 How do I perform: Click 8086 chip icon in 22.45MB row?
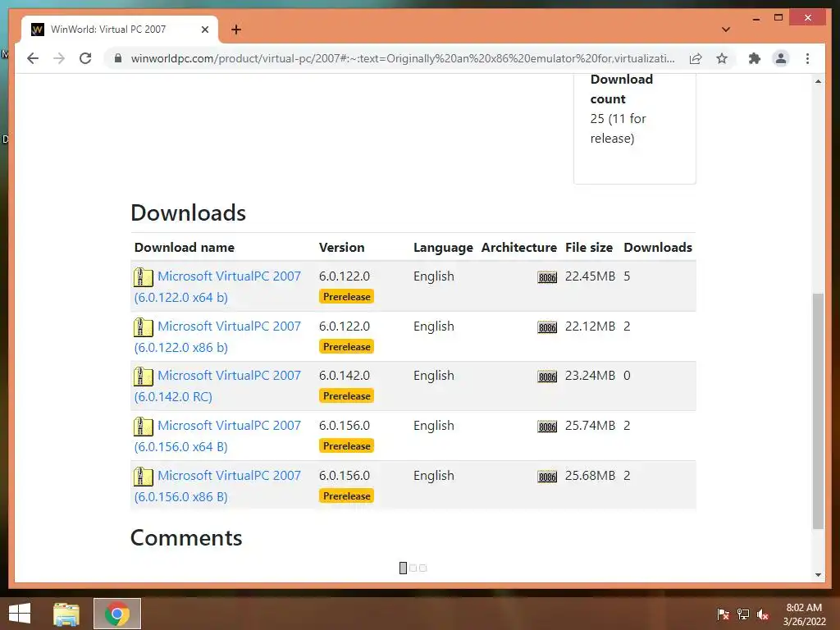coord(547,277)
